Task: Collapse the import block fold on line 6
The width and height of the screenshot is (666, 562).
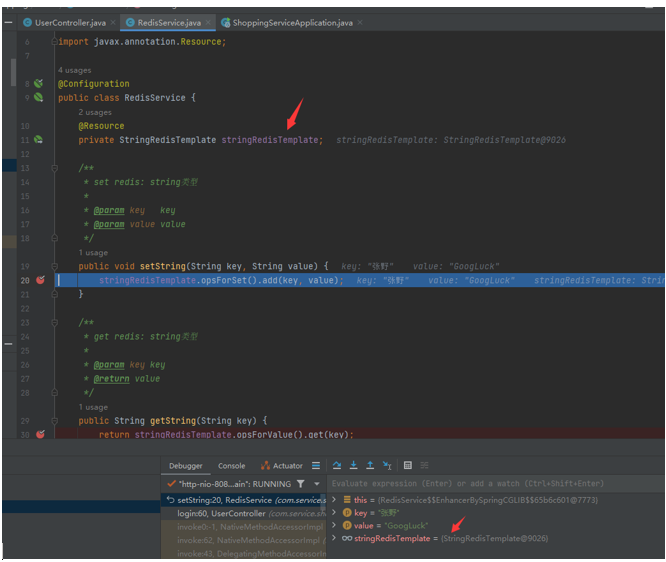Action: click(x=54, y=42)
